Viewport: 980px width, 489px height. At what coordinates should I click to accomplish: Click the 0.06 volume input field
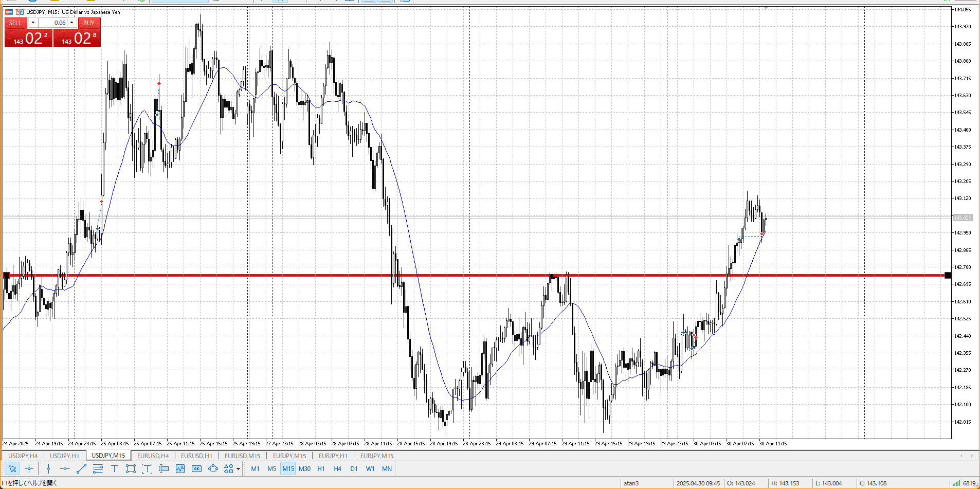click(53, 23)
